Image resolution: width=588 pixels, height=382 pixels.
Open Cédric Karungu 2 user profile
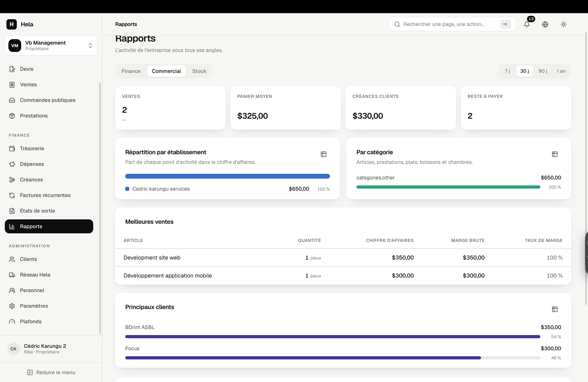51,349
